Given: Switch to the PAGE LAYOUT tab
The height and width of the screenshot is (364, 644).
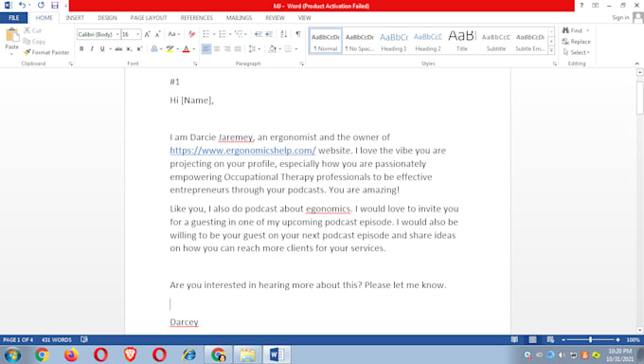Looking at the screenshot, I should point(149,18).
